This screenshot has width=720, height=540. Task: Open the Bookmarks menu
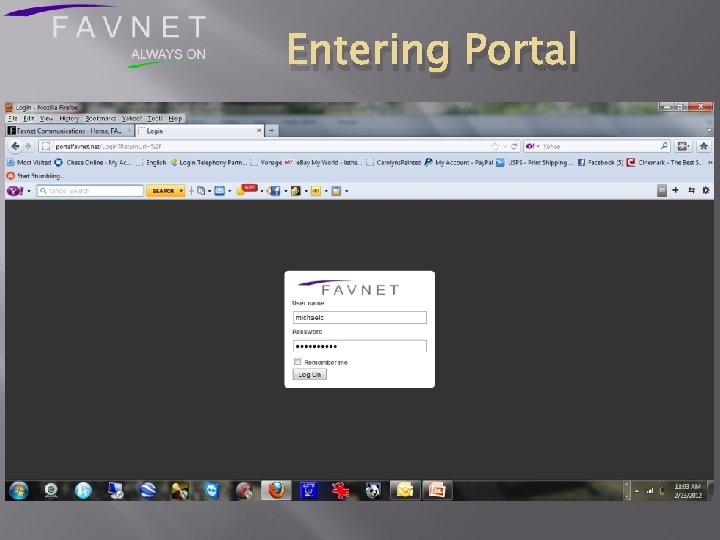click(x=101, y=118)
